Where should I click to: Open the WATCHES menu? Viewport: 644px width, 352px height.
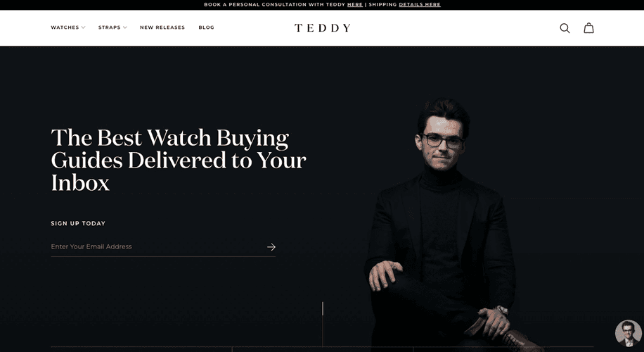pyautogui.click(x=65, y=27)
